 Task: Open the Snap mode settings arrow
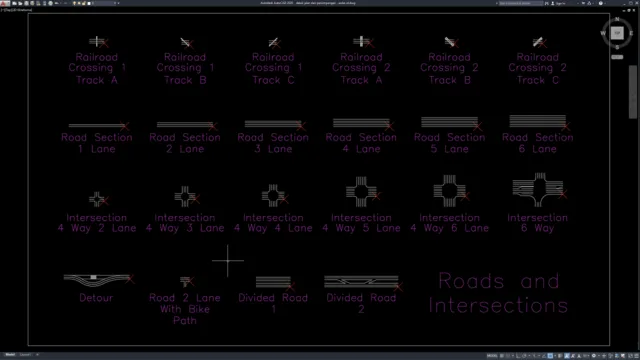click(x=513, y=356)
